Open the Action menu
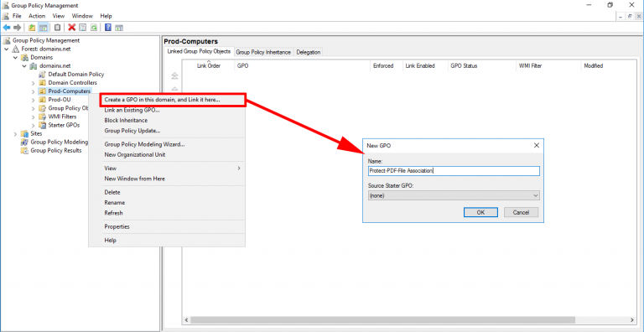The image size is (644, 332). 37,16
